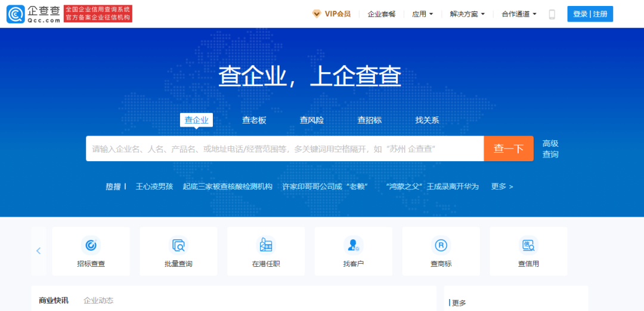644x311 pixels.
Task: Switch to the 查老板 tab
Action: point(254,120)
